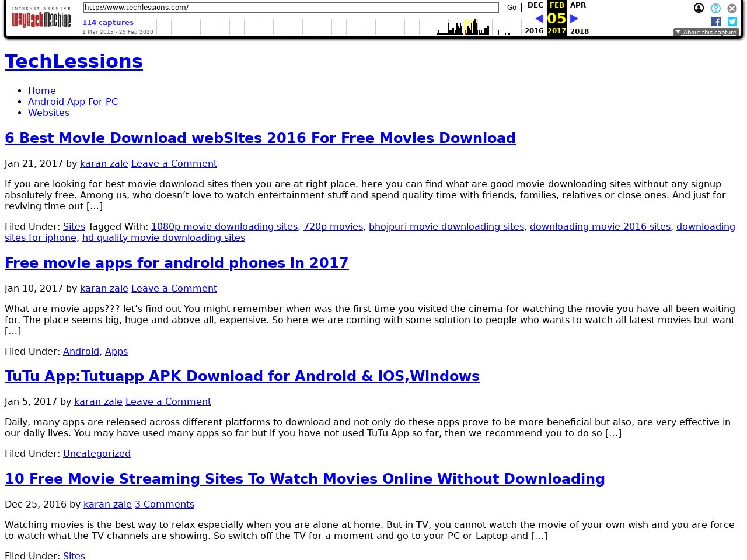The height and width of the screenshot is (560, 747).
Task: Select the 2018 year in timeline
Action: [x=579, y=32]
